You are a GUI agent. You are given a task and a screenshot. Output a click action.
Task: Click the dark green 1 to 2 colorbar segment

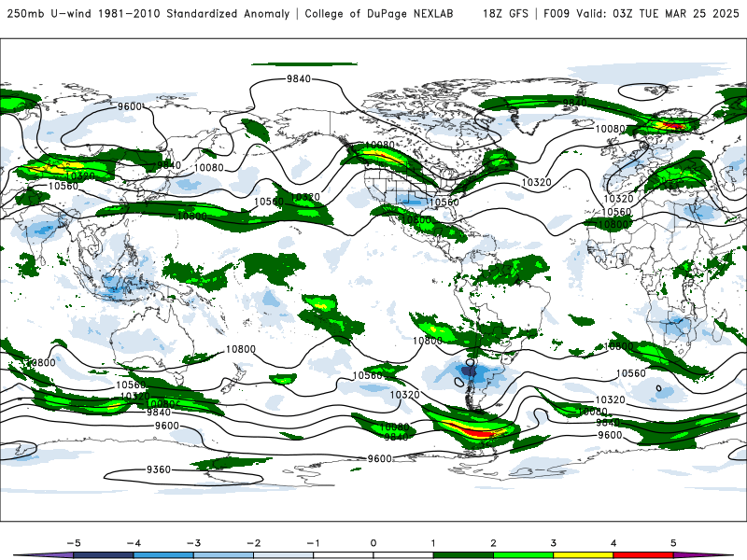[x=463, y=555]
